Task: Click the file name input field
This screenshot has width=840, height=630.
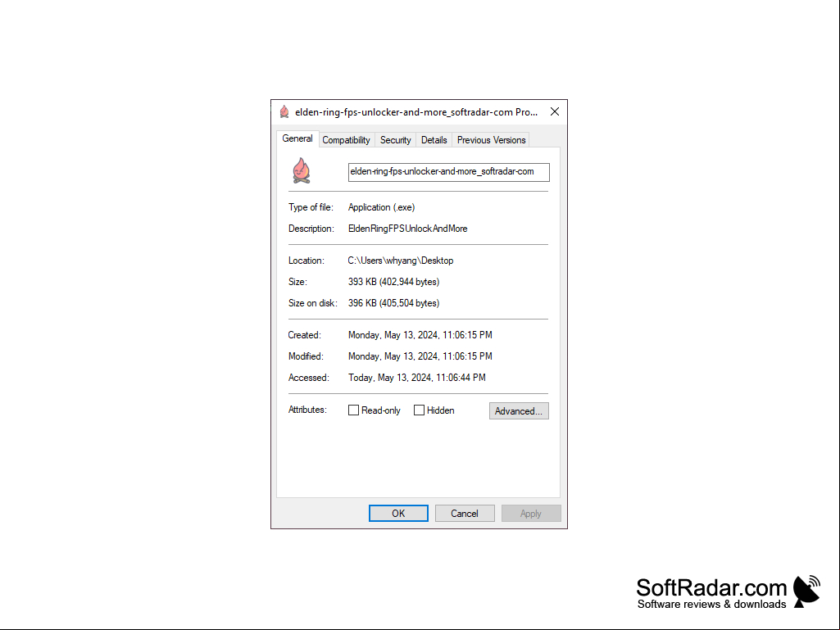Action: [449, 172]
